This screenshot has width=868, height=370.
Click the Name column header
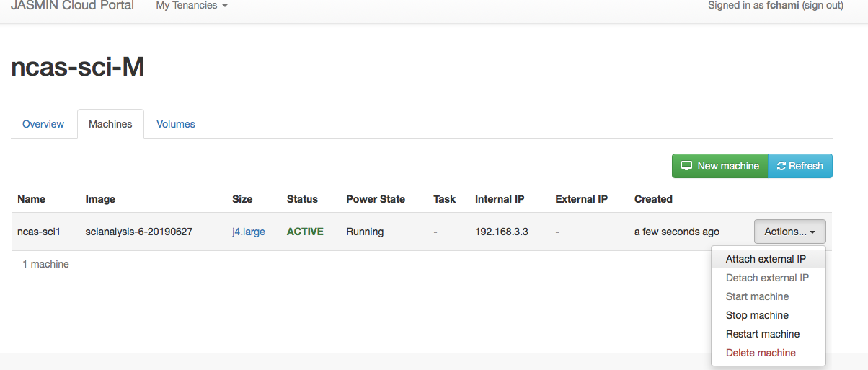pyautogui.click(x=31, y=199)
